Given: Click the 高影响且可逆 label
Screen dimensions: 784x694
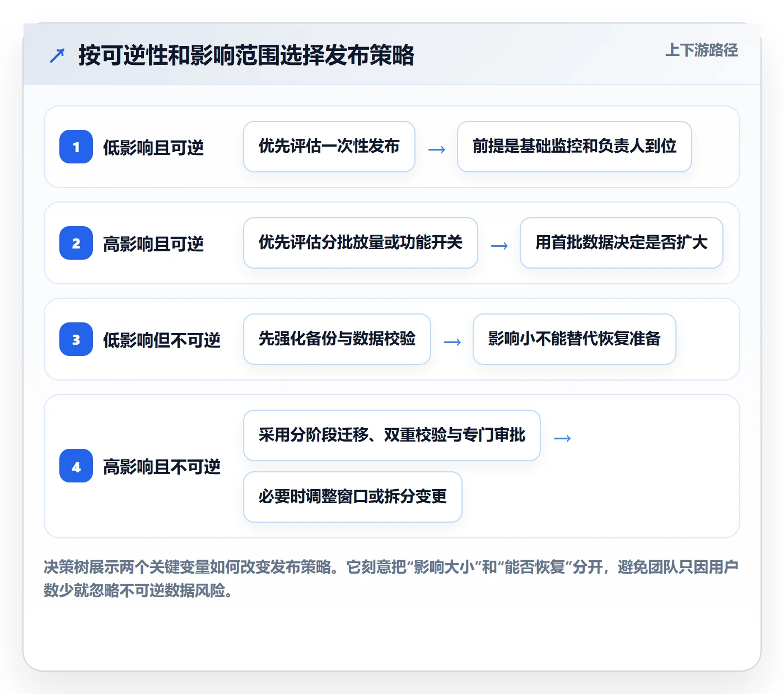Looking at the screenshot, I should pyautogui.click(x=153, y=243).
